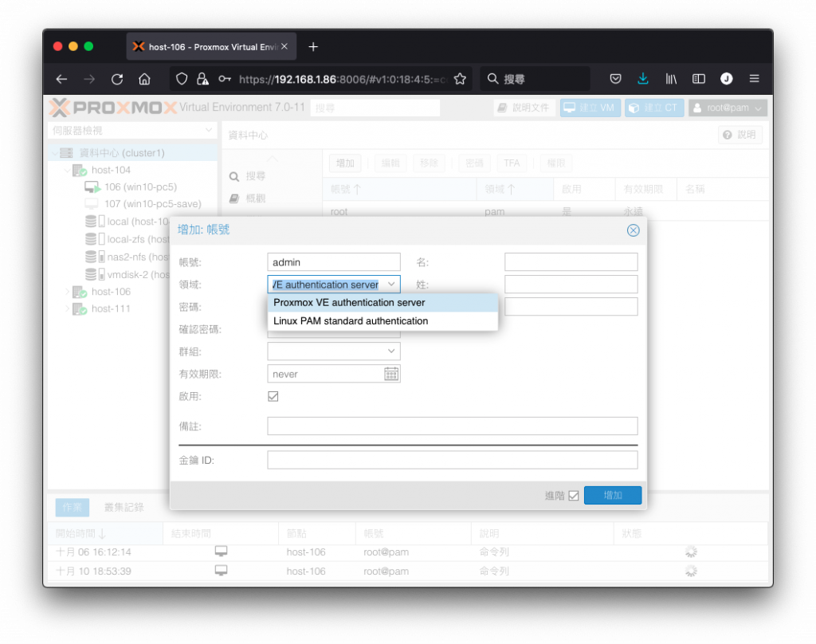Choose Linux PAM standard authentication option
This screenshot has width=816, height=644.
[x=382, y=320]
